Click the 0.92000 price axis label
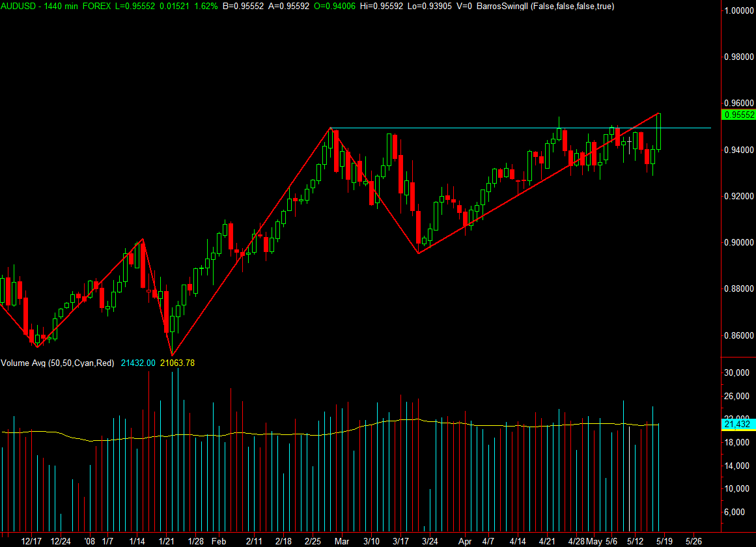This screenshot has width=756, height=547. coord(739,196)
